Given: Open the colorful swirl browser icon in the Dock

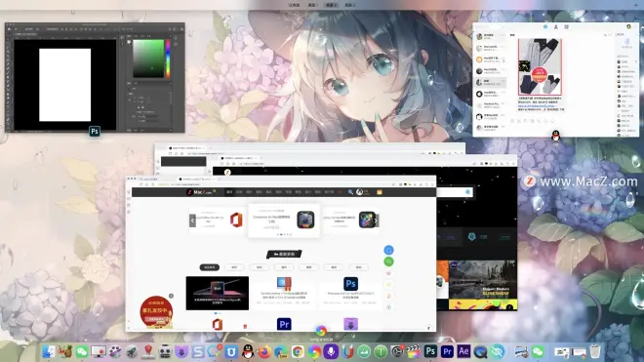Looking at the screenshot, I should [x=314, y=351].
